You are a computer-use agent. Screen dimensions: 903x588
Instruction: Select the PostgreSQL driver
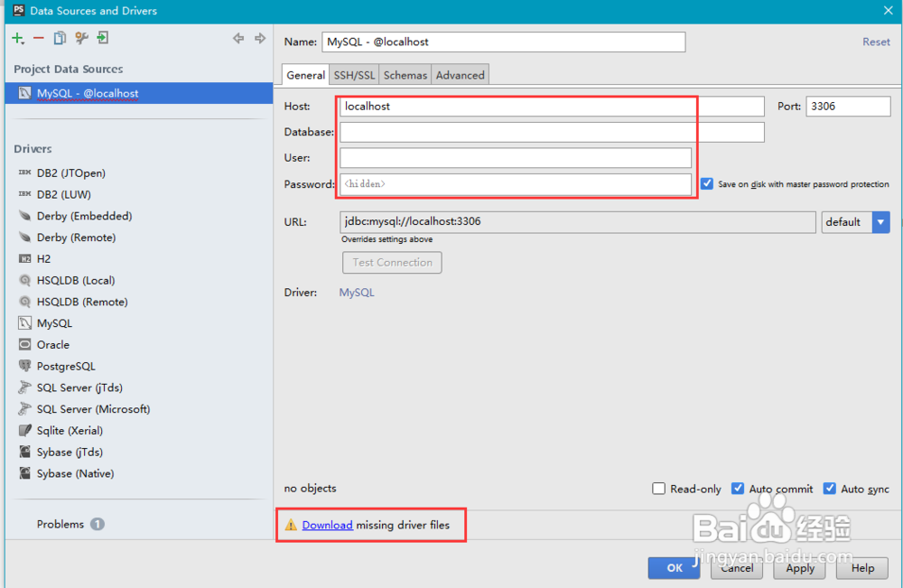click(65, 366)
